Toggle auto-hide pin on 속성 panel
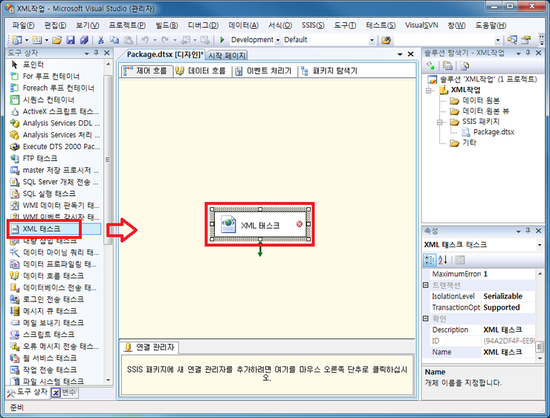Screen dimensions: 550x418 (528, 231)
